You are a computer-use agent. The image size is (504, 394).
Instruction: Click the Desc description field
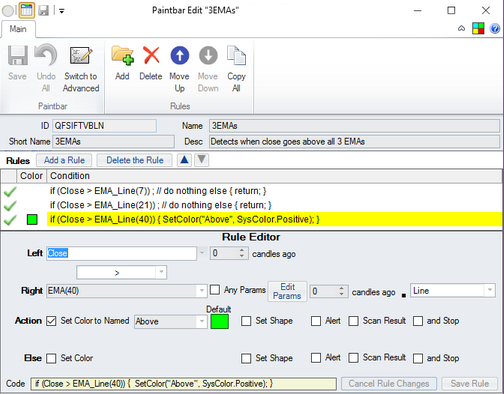354,142
